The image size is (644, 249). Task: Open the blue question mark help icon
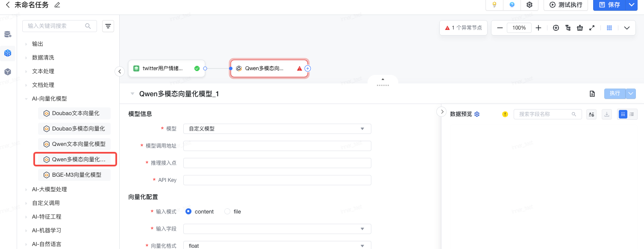coord(512,5)
